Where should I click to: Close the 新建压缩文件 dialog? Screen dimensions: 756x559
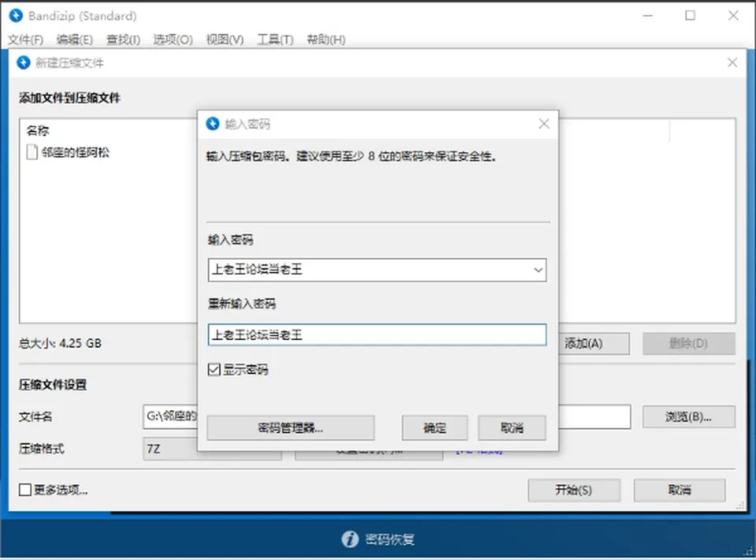click(x=732, y=63)
